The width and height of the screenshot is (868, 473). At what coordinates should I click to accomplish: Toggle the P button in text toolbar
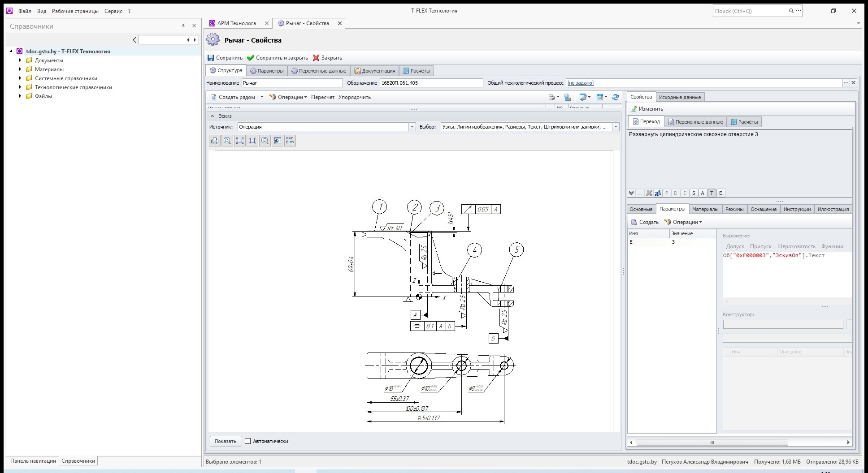click(x=667, y=193)
